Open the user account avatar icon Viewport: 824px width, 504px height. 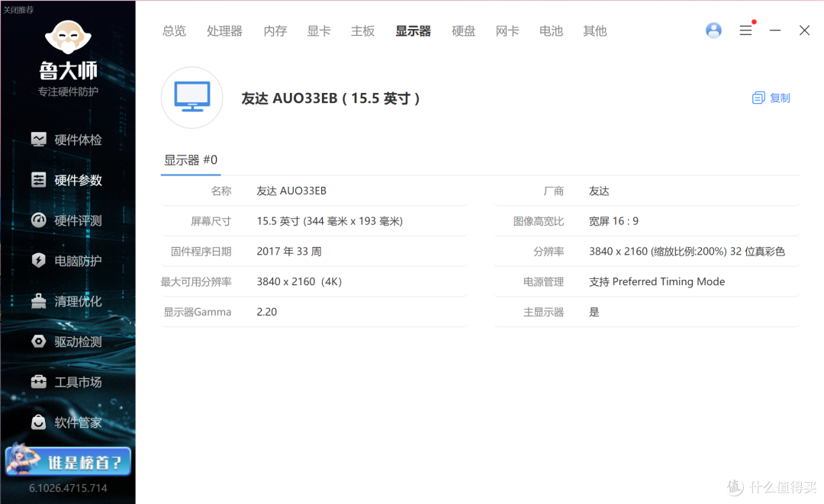point(713,30)
